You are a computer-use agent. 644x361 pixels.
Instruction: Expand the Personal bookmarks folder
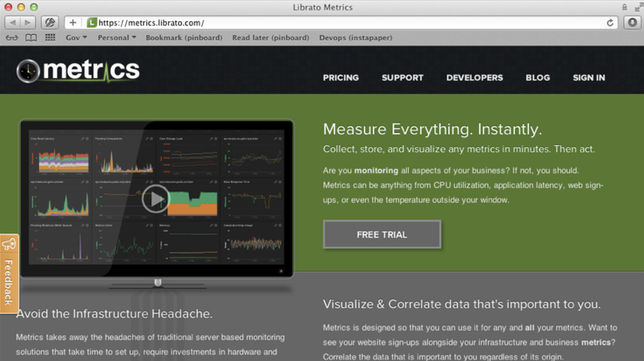[x=117, y=38]
